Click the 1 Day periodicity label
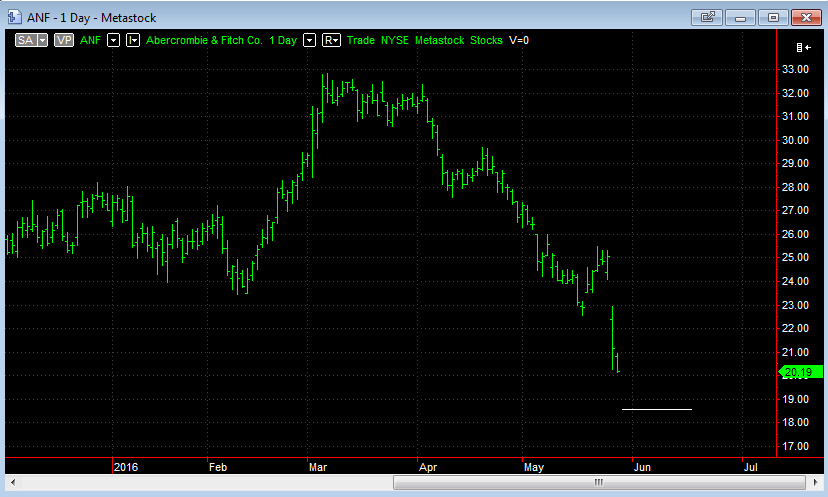Screen dimensions: 828x497 tap(283, 40)
